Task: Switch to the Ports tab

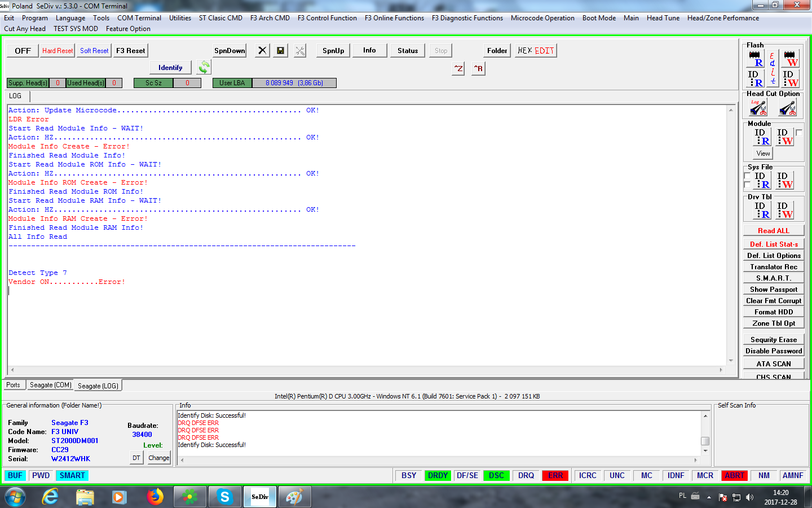Action: click(x=13, y=385)
